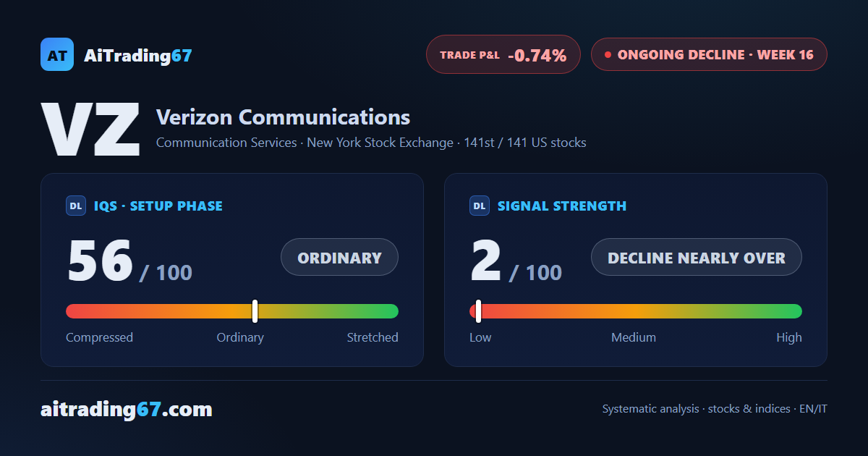Click the large VZ ticker symbol
The height and width of the screenshot is (456, 868).
(x=91, y=130)
